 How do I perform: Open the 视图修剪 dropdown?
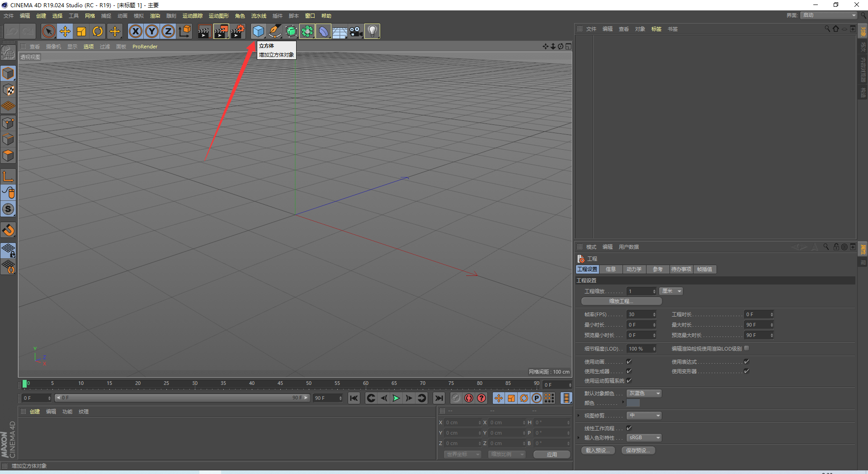point(644,415)
